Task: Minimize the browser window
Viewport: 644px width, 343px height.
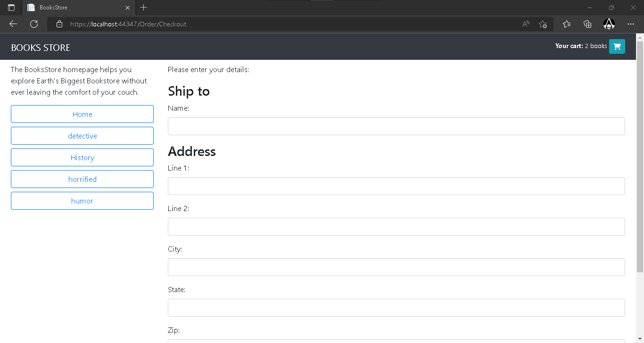Action: point(590,8)
